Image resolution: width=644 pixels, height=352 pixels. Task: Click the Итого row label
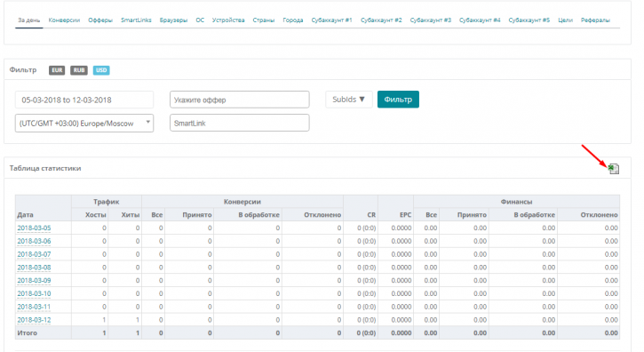click(x=28, y=333)
